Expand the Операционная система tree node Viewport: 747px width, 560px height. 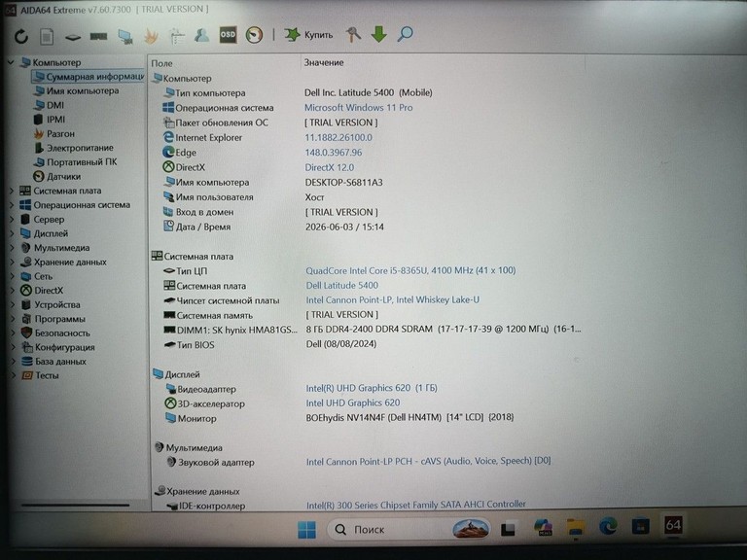click(x=12, y=205)
